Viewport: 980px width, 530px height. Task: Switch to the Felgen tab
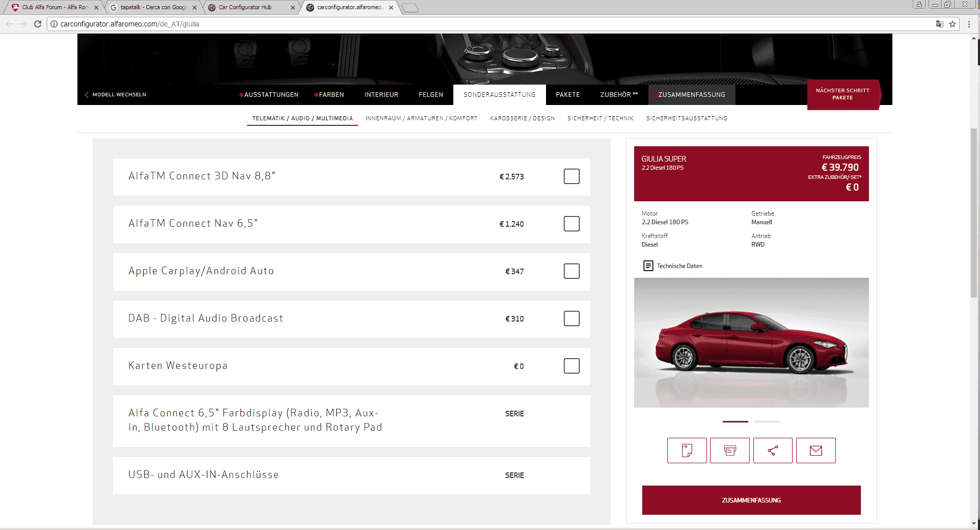(x=430, y=95)
